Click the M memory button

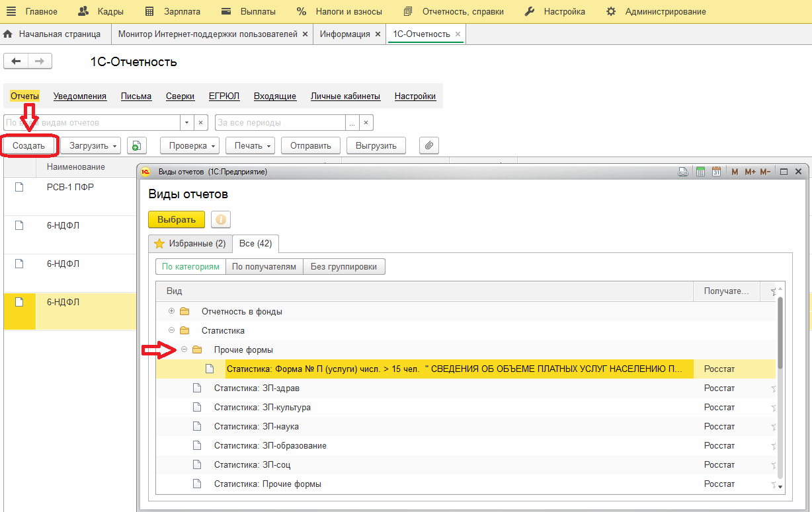click(735, 172)
